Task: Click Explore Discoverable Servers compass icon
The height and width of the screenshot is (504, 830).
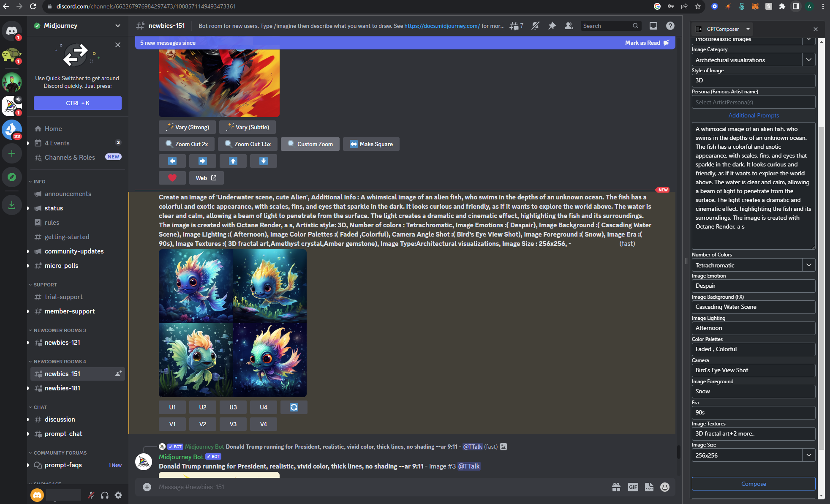Action: 12,177
